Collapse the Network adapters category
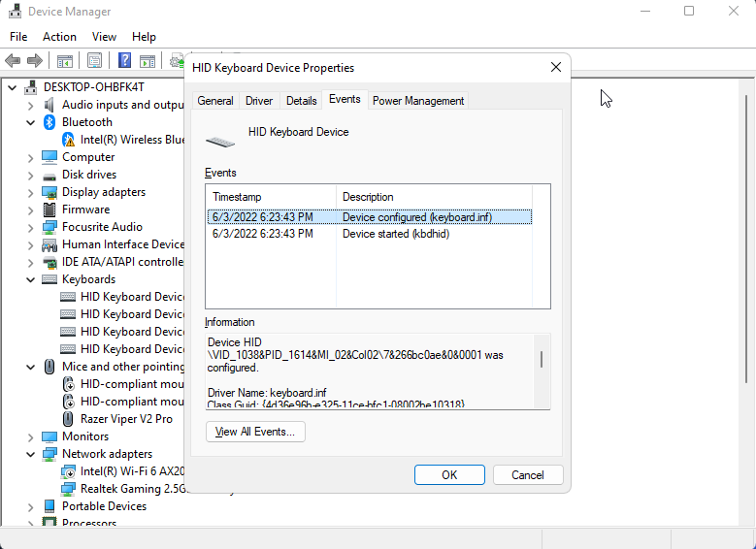The height and width of the screenshot is (549, 756). [x=31, y=454]
